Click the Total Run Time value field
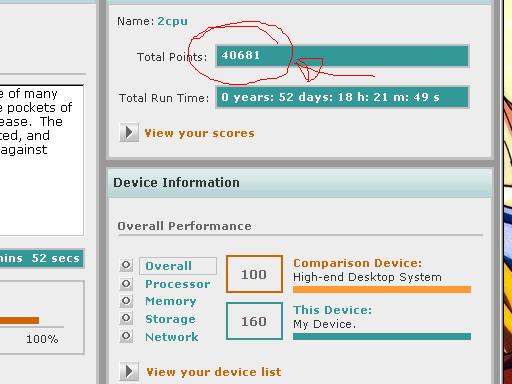The height and width of the screenshot is (384, 512). pos(342,97)
